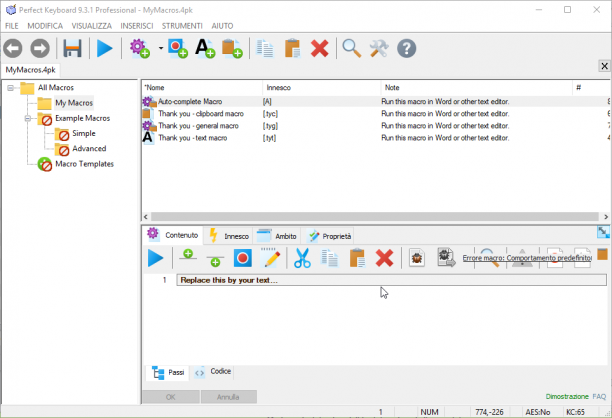Click the red record button in editor toolbar
Image resolution: width=612 pixels, height=418 pixels.
[x=242, y=258]
